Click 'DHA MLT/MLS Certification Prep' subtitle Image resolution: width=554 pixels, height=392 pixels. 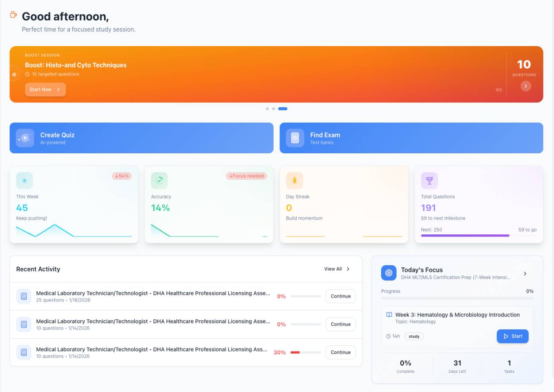tap(455, 278)
